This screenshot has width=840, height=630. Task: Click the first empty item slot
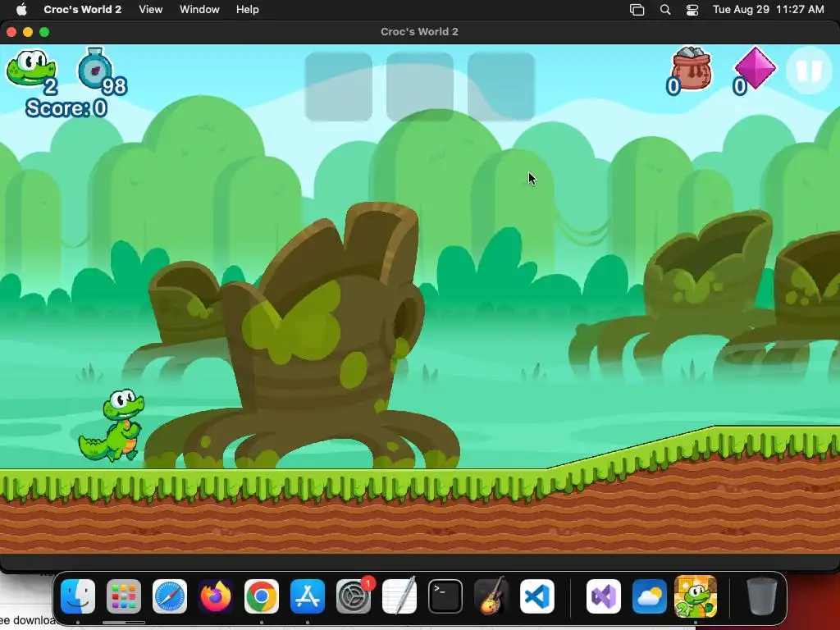pos(339,86)
